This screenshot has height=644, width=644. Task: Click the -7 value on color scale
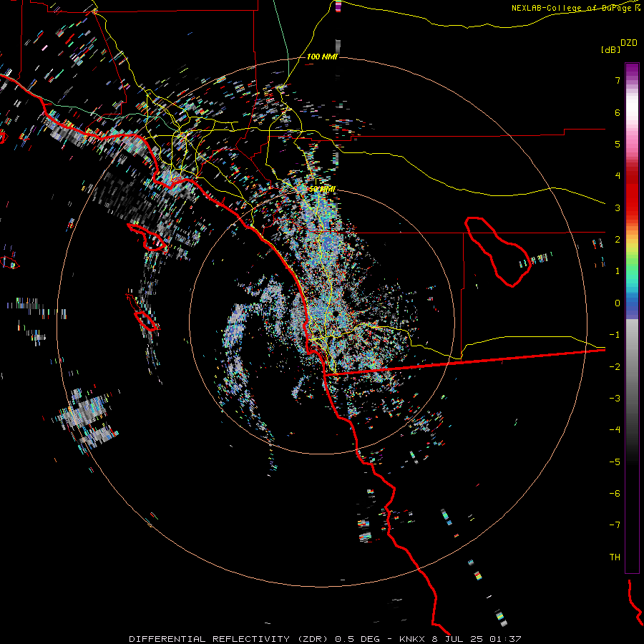pyautogui.click(x=615, y=525)
